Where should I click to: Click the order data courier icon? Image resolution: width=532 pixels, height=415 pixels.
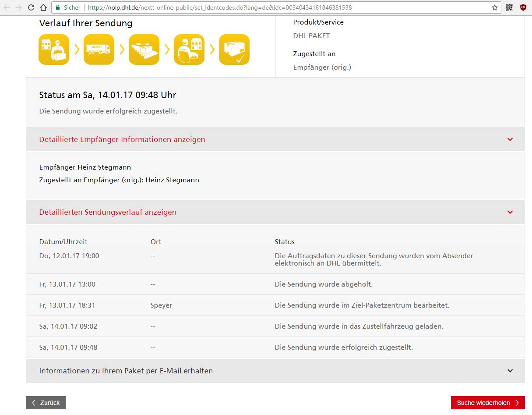(x=54, y=50)
